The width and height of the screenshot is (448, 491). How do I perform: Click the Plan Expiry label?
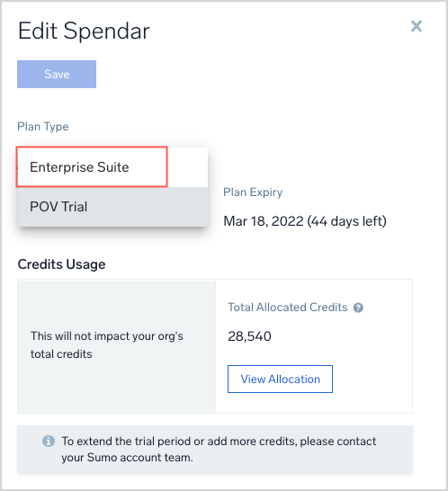coord(253,192)
